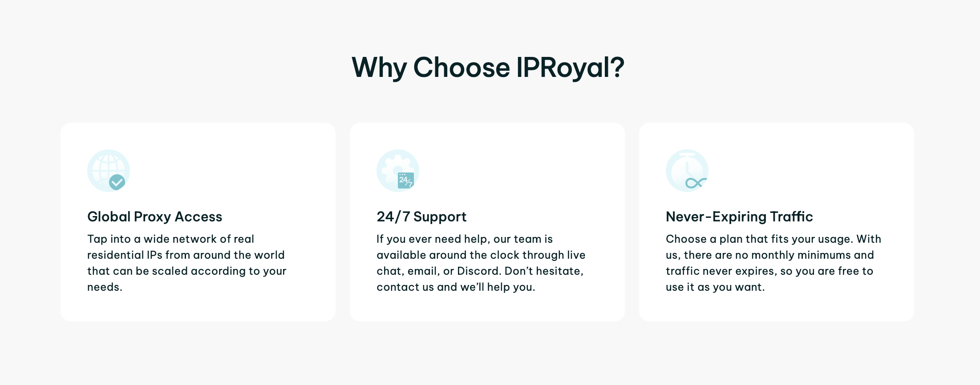
Task: Select the "24/7 Support" card title
Action: coord(421,217)
